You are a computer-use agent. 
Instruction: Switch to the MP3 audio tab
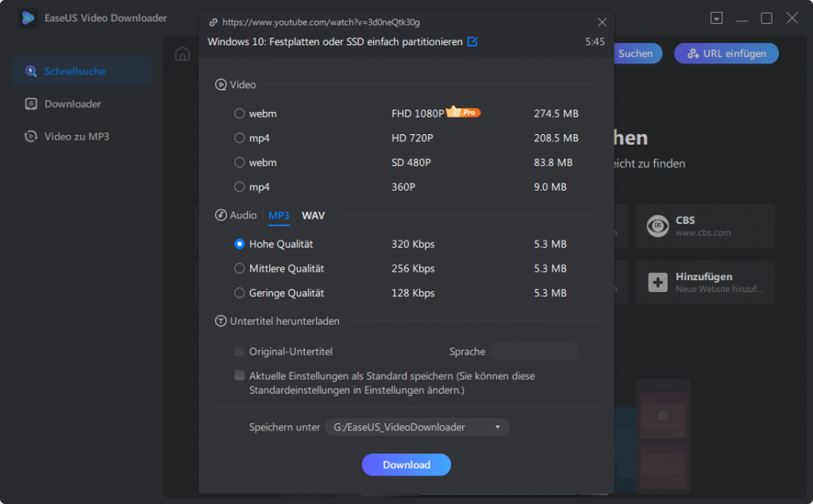(x=279, y=215)
